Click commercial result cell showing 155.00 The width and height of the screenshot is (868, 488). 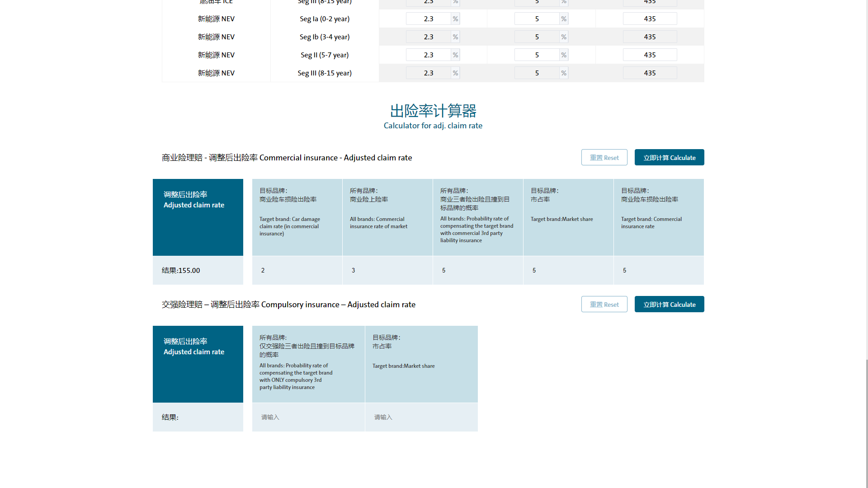coord(198,270)
